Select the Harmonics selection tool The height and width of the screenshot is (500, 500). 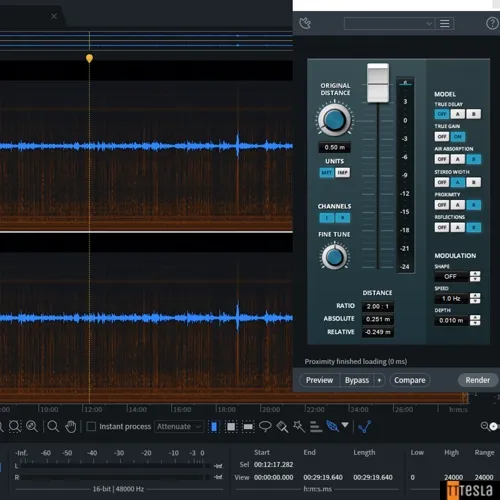tap(316, 426)
